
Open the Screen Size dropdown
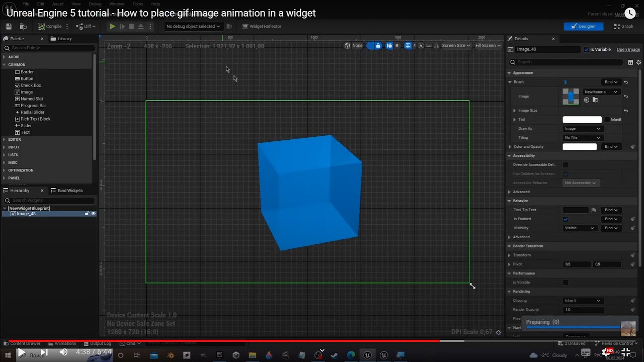click(456, 45)
